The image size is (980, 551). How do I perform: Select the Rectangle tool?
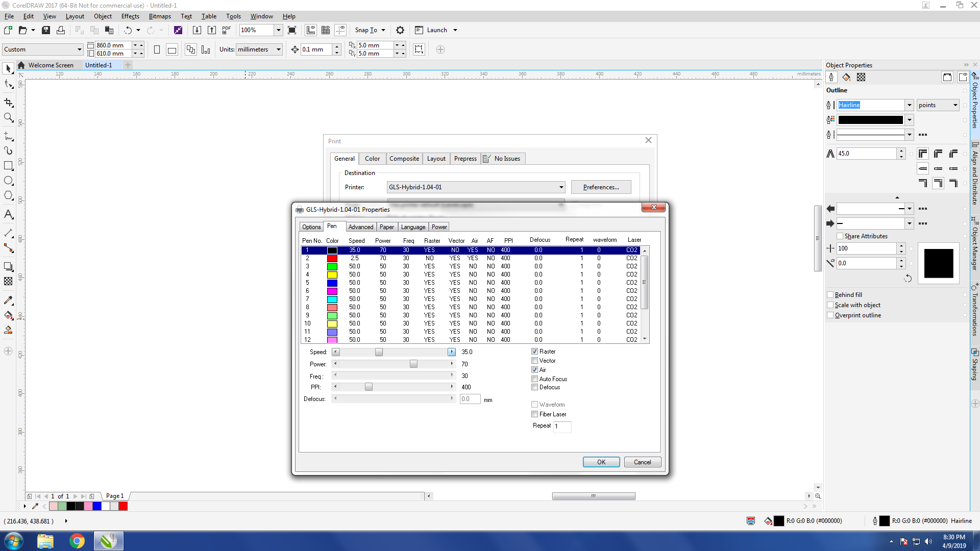pyautogui.click(x=8, y=166)
